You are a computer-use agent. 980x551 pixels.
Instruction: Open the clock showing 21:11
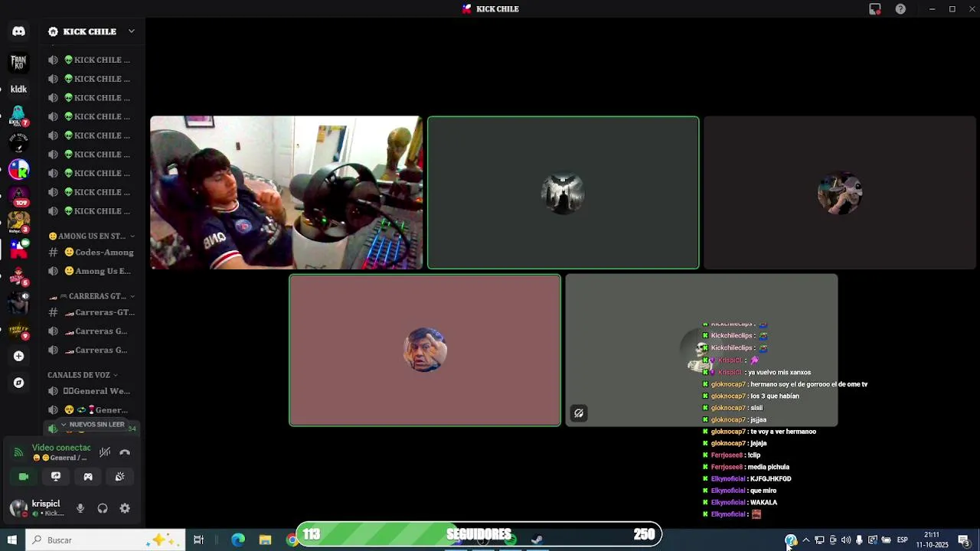pyautogui.click(x=932, y=540)
